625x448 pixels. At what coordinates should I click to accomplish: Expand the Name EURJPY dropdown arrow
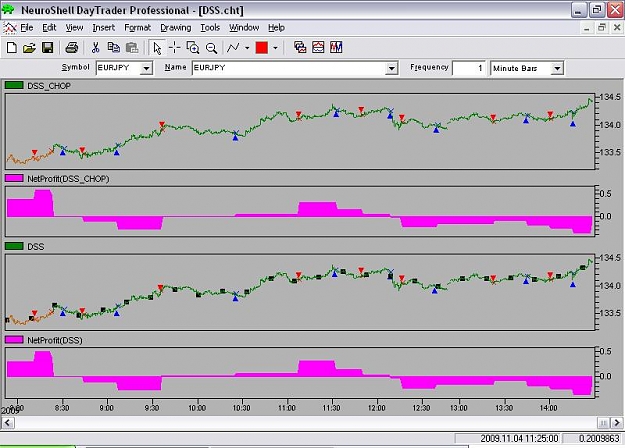point(392,68)
